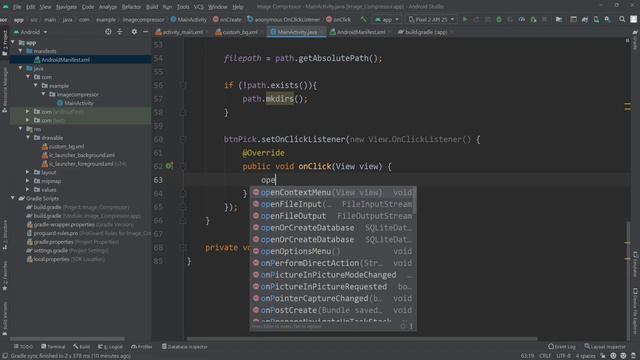Open the File menu
This screenshot has width=640, height=360.
(17, 7)
